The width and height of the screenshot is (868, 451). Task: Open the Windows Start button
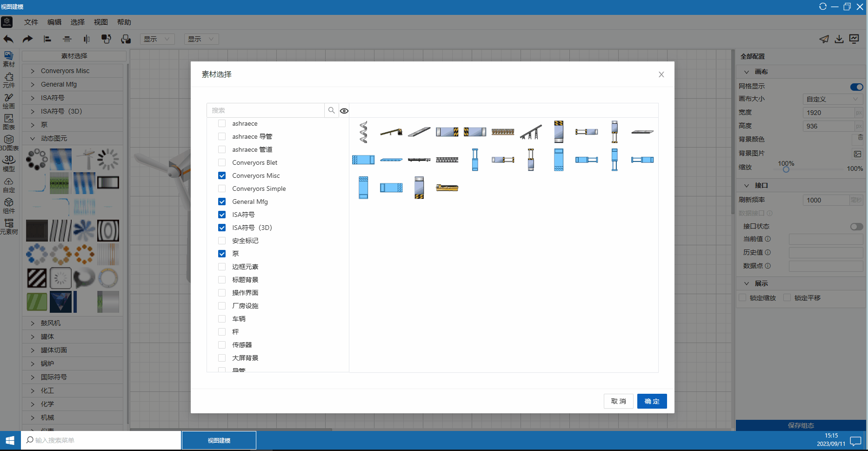click(10, 440)
